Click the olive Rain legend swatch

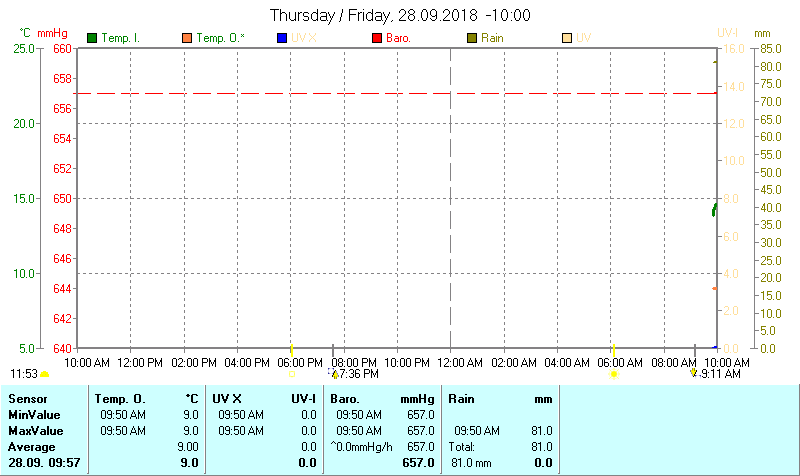(472, 38)
